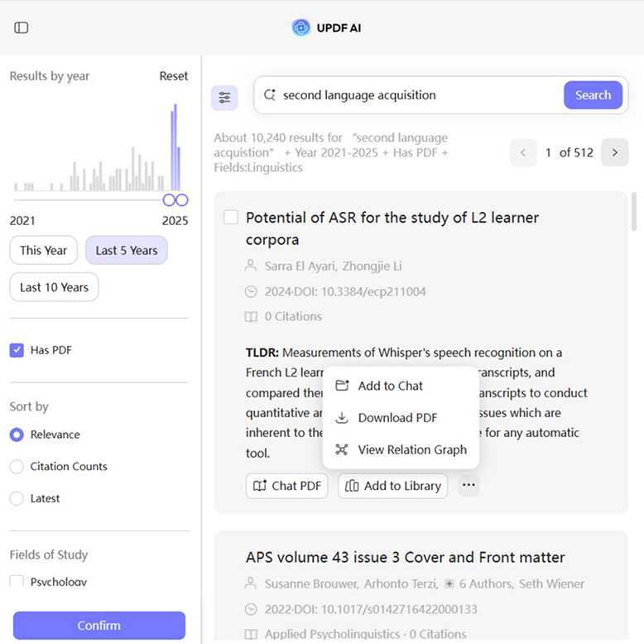Select the Latest sort option
Image resolution: width=644 pixels, height=644 pixels.
[17, 498]
